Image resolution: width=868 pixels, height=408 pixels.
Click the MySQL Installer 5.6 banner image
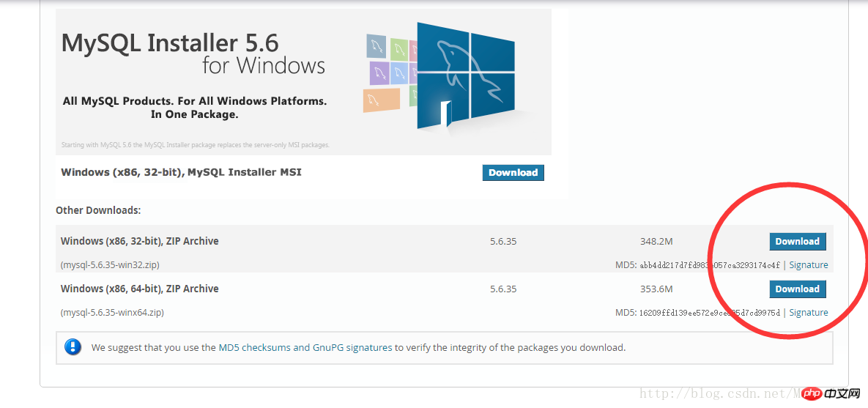coord(303,82)
